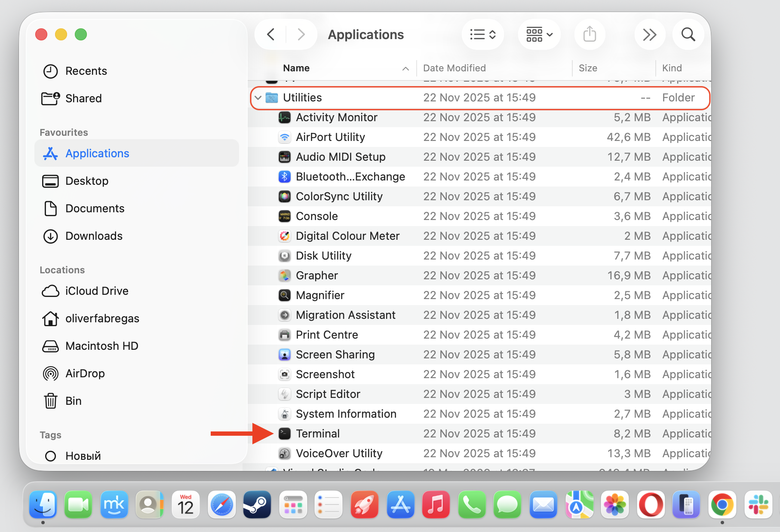
Task: Go forward with the right chevron
Action: click(301, 34)
